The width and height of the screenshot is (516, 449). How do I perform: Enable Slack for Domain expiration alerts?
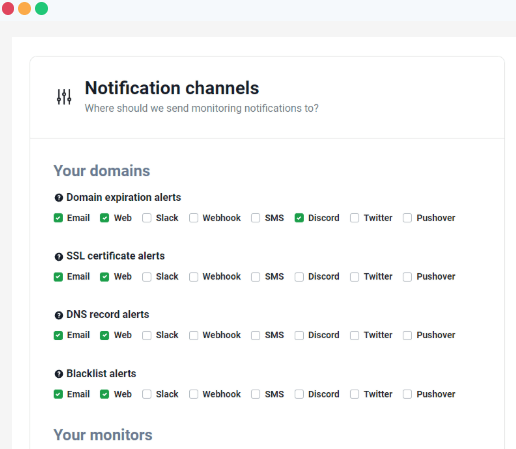[x=147, y=218]
